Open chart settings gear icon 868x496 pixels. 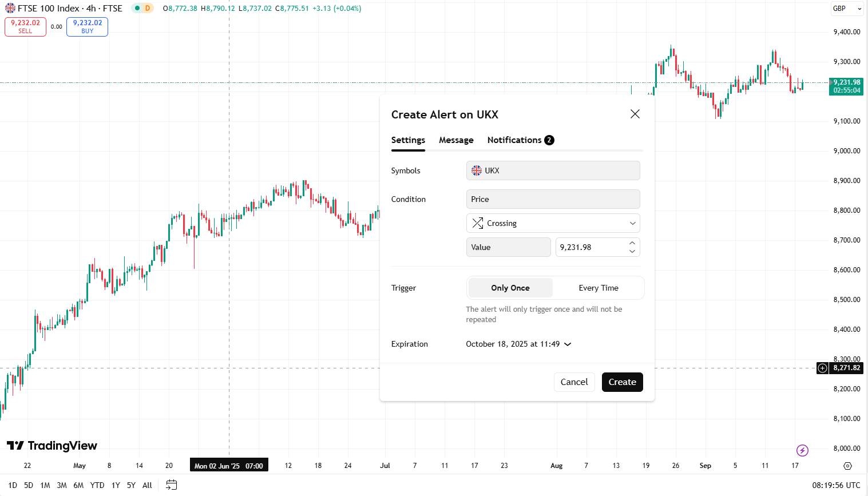pos(847,466)
